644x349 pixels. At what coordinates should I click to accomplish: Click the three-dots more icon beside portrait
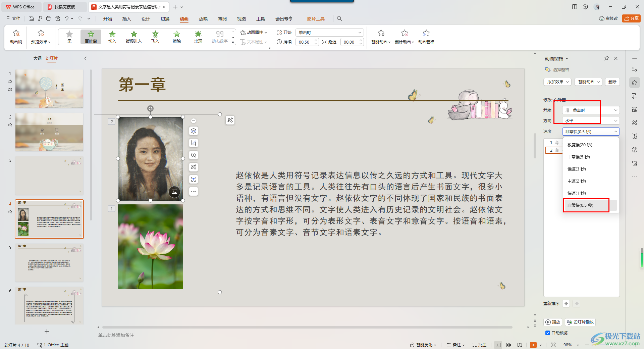[194, 191]
